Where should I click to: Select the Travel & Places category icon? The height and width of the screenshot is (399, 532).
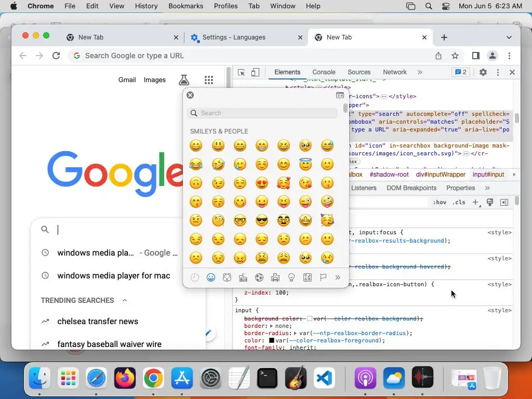(275, 277)
